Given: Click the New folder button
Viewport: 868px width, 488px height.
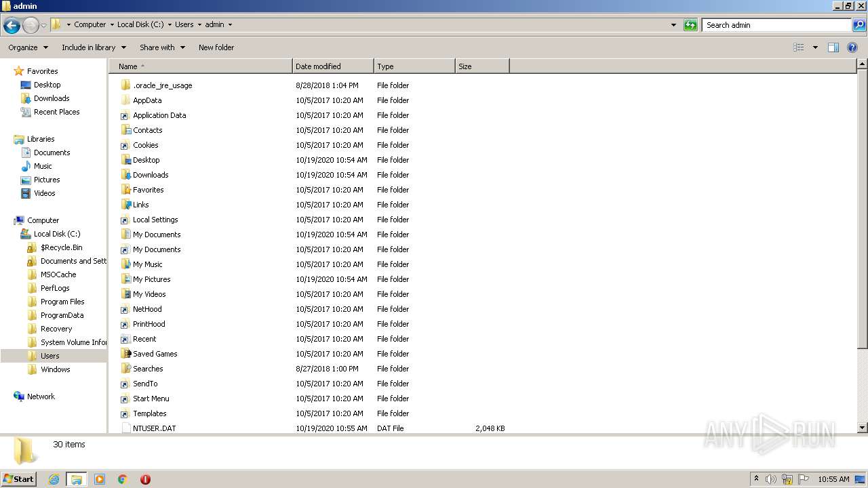Looking at the screenshot, I should click(x=216, y=47).
